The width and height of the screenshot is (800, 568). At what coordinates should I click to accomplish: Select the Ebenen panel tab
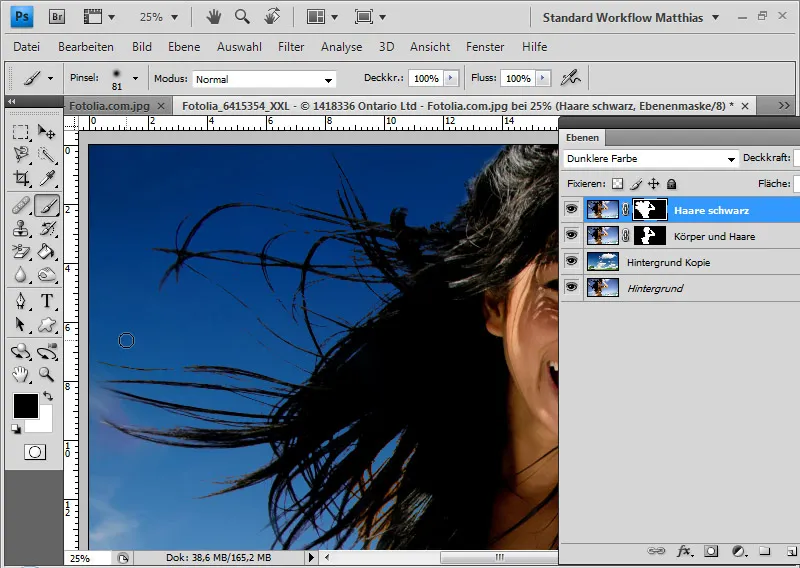click(582, 138)
